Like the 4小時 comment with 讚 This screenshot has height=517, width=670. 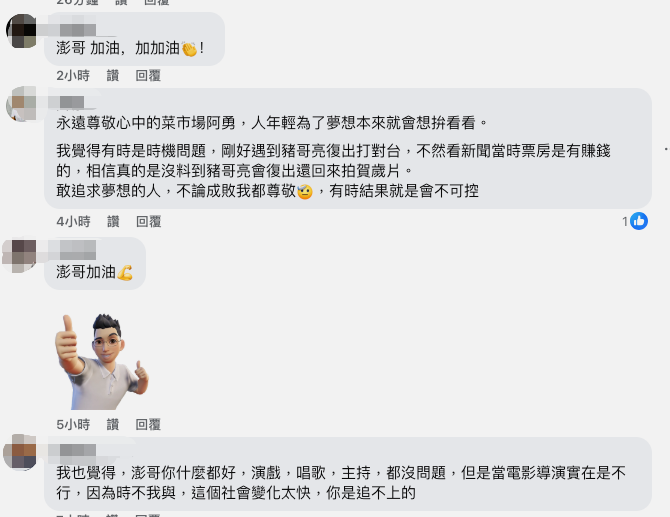click(113, 221)
